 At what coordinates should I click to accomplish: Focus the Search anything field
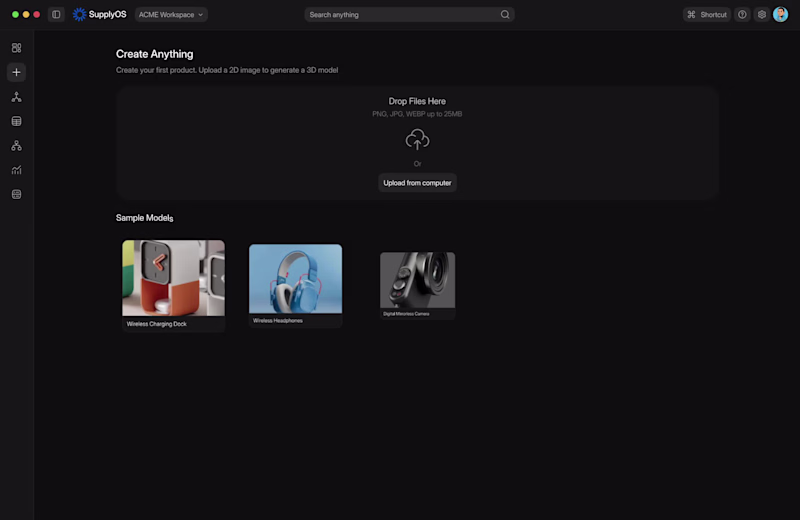409,14
